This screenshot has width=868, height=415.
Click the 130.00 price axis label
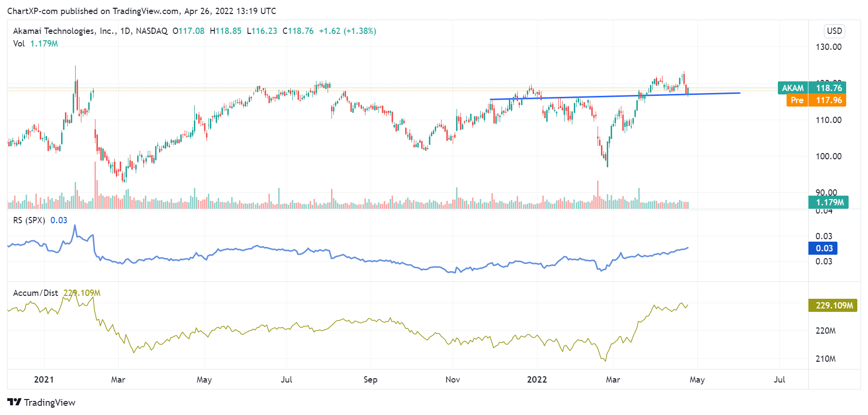pyautogui.click(x=828, y=47)
